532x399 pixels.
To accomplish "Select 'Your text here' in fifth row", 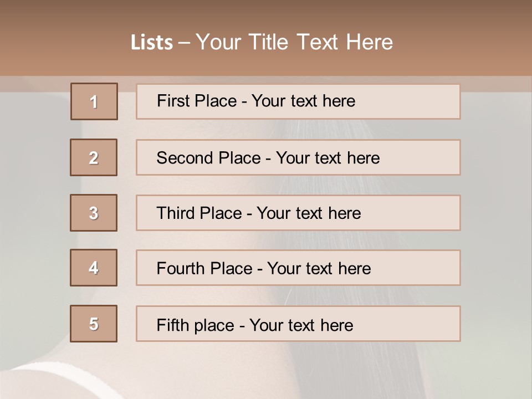I will [301, 325].
